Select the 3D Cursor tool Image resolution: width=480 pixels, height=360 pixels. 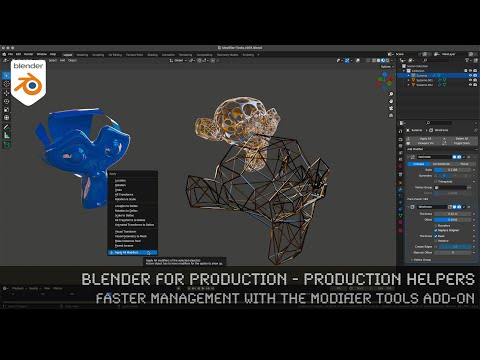tap(6, 84)
